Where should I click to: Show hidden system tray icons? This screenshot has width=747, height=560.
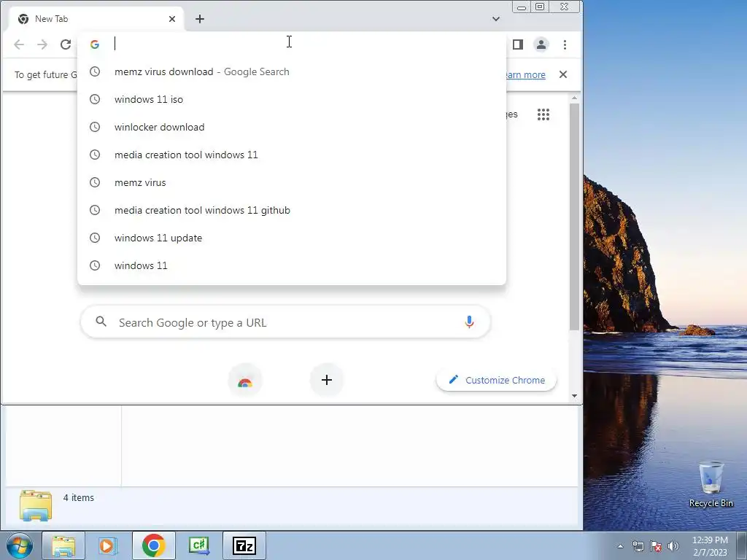tap(620, 546)
